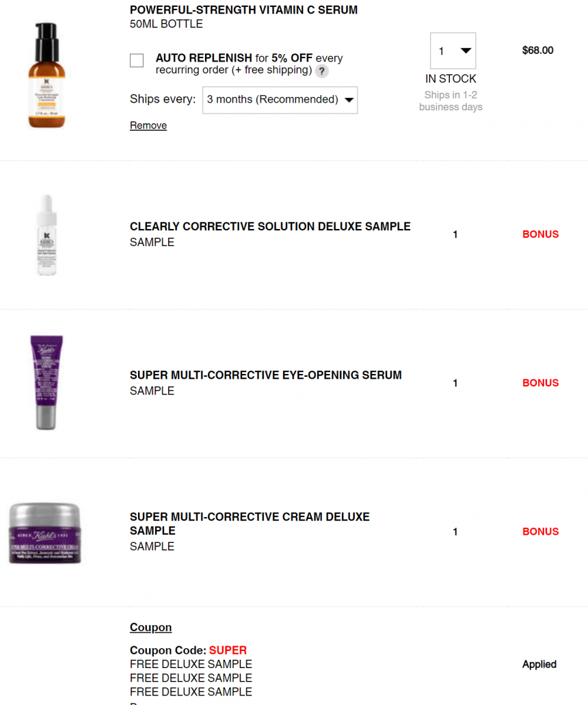Remove the Vitamin C Serum from cart
Viewport: 588px width, 705px height.
148,125
